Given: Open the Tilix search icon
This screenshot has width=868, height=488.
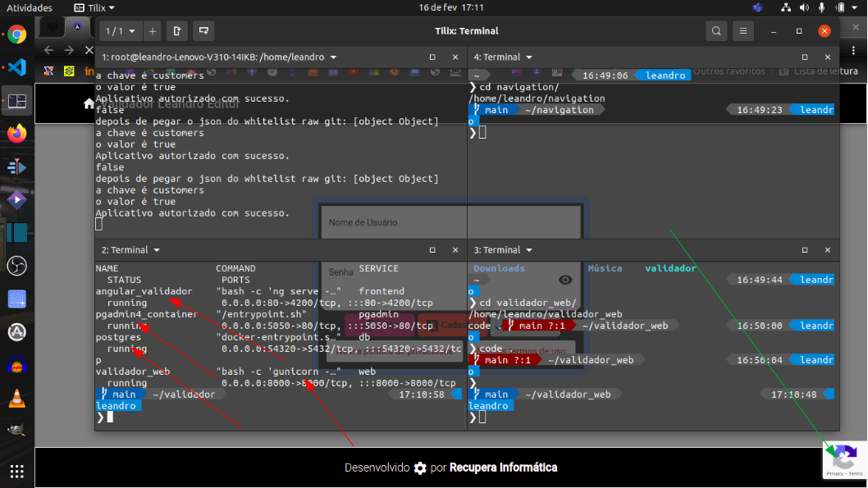Looking at the screenshot, I should coord(716,31).
